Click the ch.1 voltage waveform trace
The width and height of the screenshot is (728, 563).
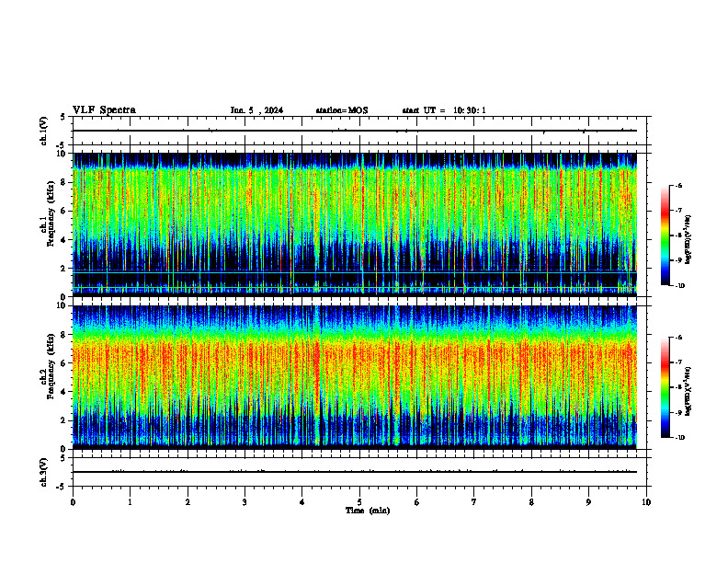[x=355, y=131]
